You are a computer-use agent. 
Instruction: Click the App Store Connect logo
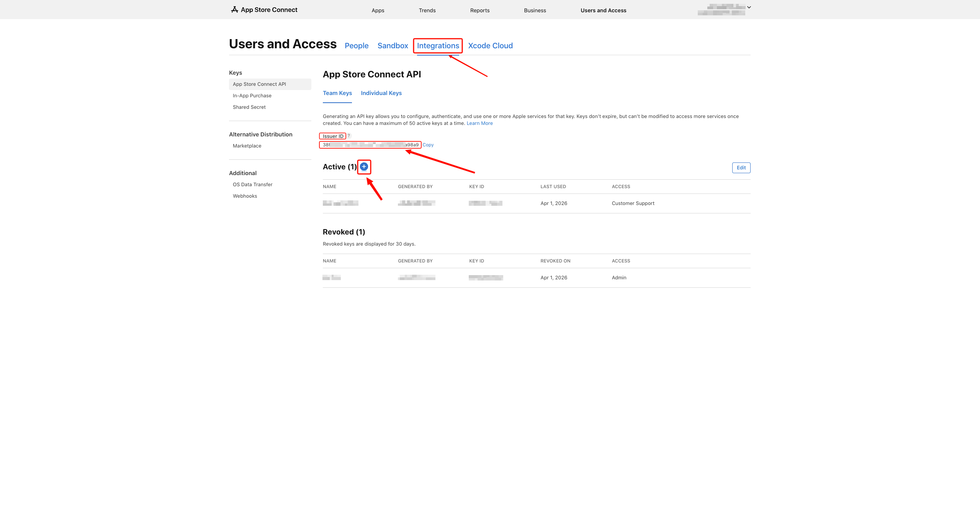[264, 10]
